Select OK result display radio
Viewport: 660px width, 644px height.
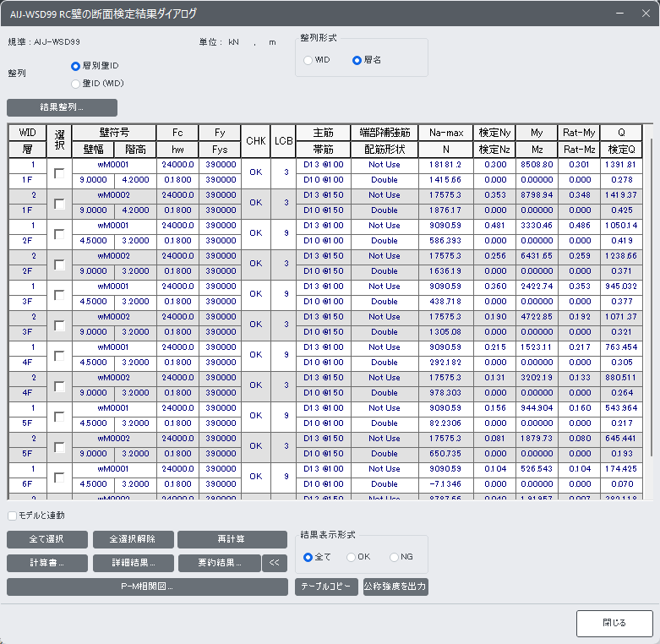(x=351, y=557)
